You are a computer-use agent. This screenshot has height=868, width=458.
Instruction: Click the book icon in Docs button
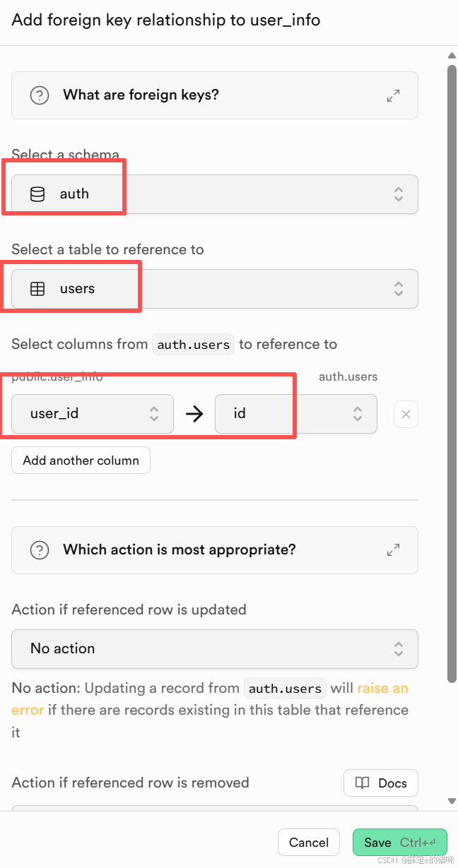(x=363, y=783)
